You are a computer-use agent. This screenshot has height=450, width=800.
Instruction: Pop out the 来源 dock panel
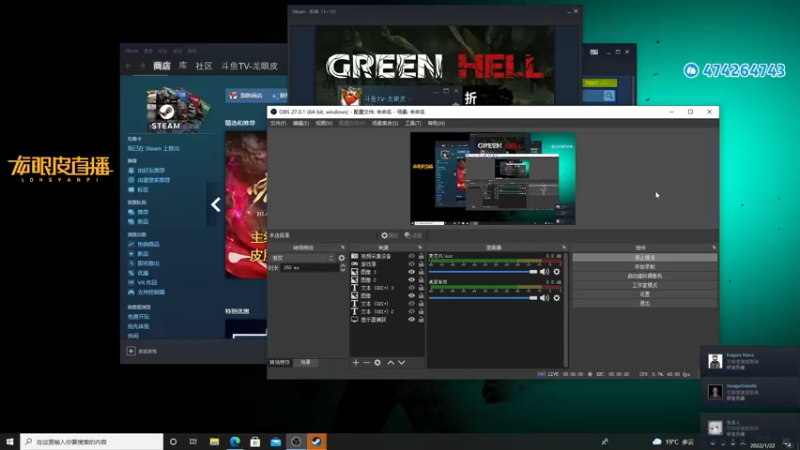click(x=420, y=247)
